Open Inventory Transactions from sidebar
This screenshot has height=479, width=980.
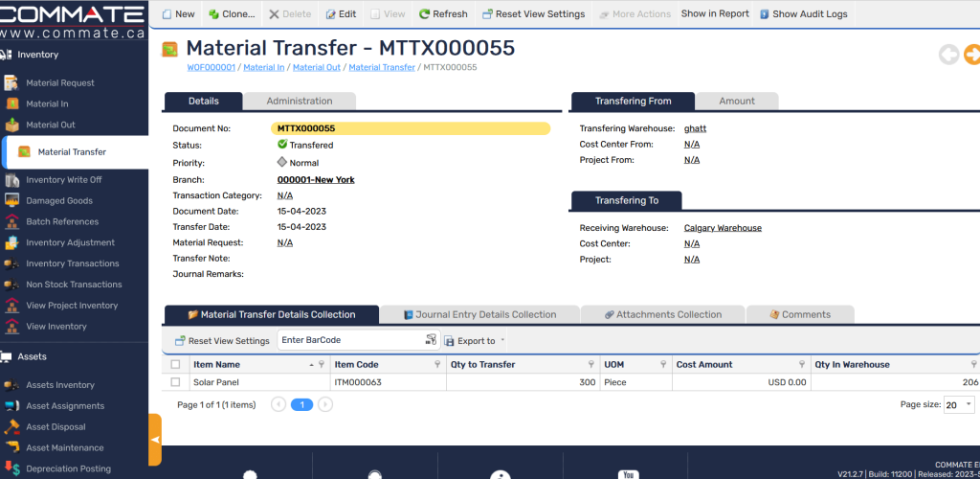point(73,263)
